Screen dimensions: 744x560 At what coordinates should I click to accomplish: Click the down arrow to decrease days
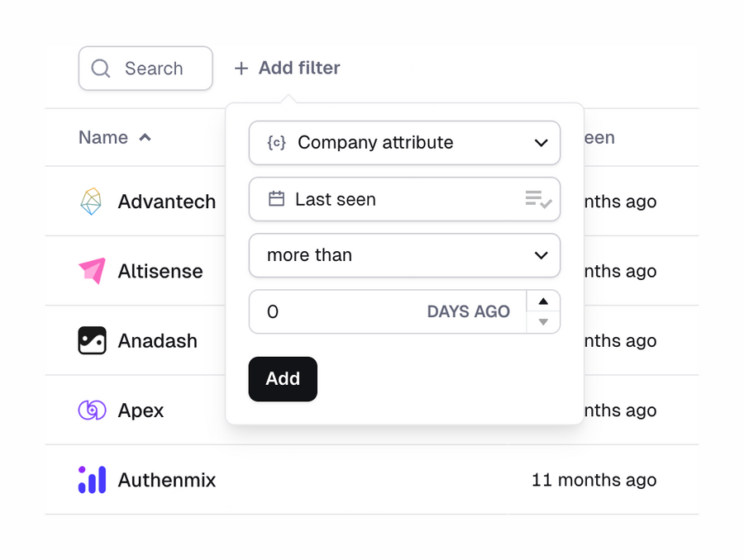point(544,321)
